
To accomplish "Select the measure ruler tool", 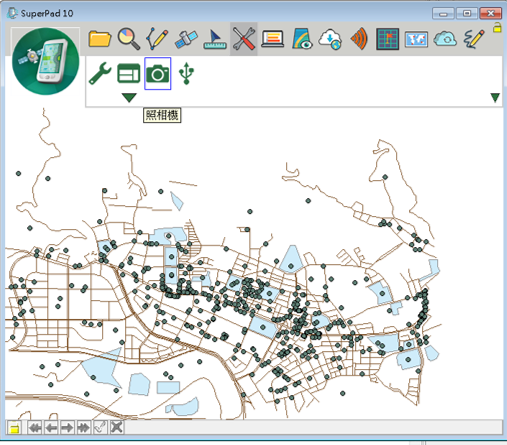I will (215, 39).
